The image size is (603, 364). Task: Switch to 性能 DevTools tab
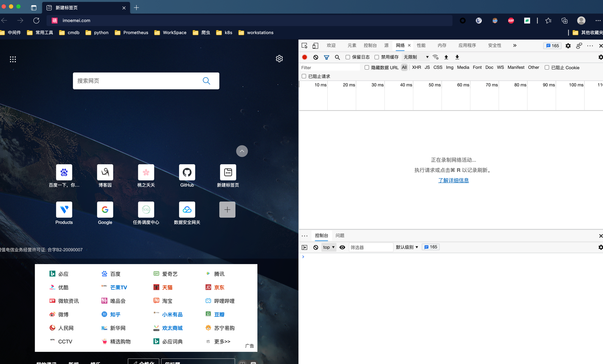click(421, 45)
